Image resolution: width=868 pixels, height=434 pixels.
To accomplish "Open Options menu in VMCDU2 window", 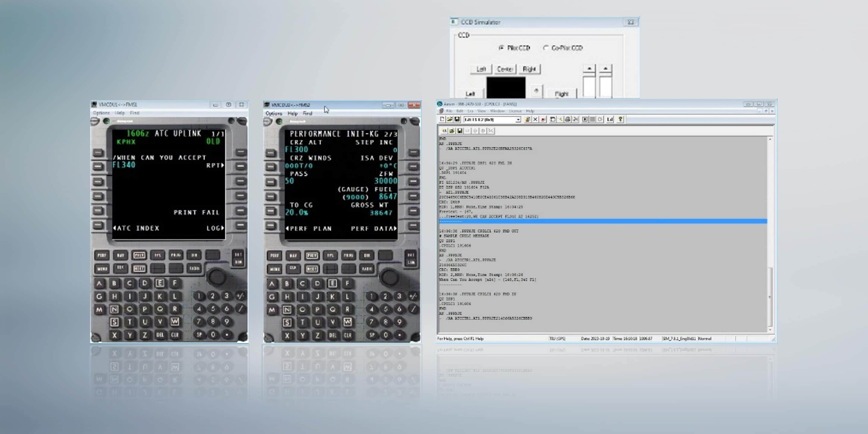I will coord(274,114).
